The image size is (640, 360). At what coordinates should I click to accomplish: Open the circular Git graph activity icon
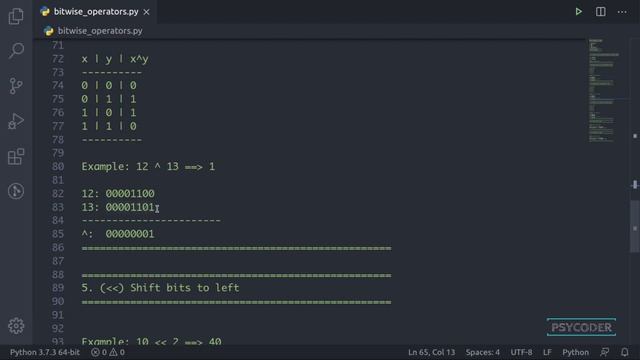[16, 191]
